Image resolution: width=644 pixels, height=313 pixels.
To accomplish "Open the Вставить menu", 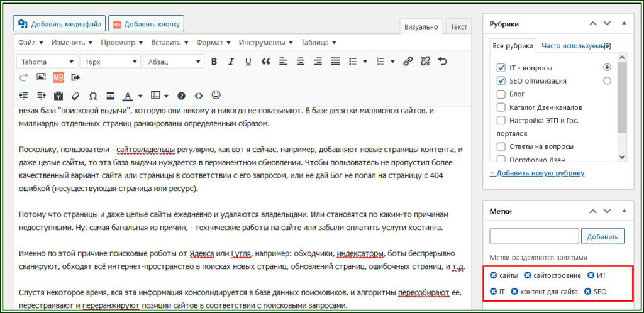I will click(167, 43).
